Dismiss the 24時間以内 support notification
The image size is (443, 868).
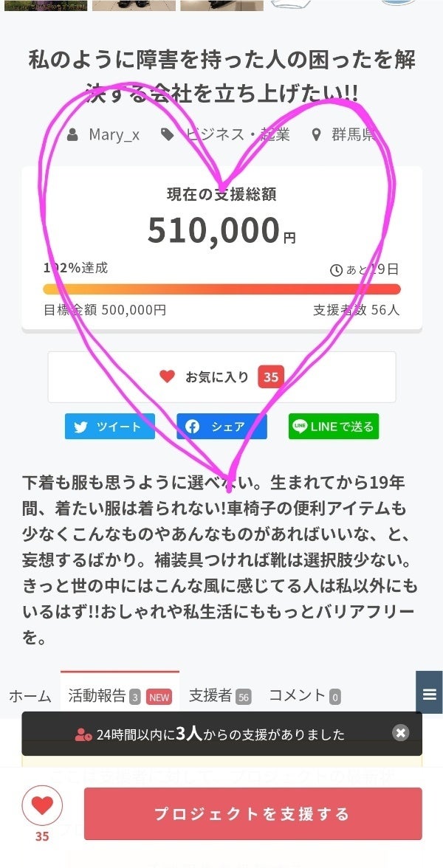coord(400,733)
